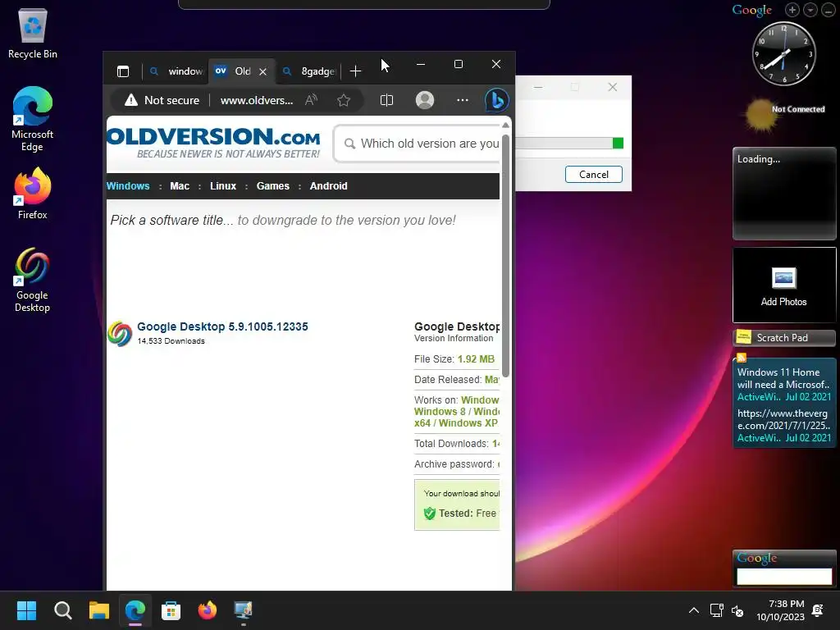Click the green Tested shield icon
This screenshot has height=630, width=840.
pos(430,514)
